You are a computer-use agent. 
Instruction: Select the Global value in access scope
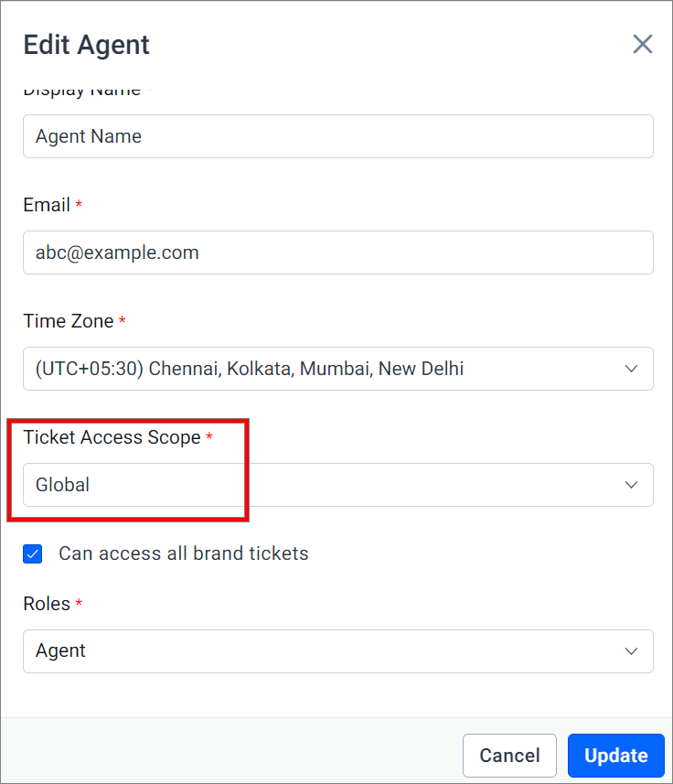[62, 485]
